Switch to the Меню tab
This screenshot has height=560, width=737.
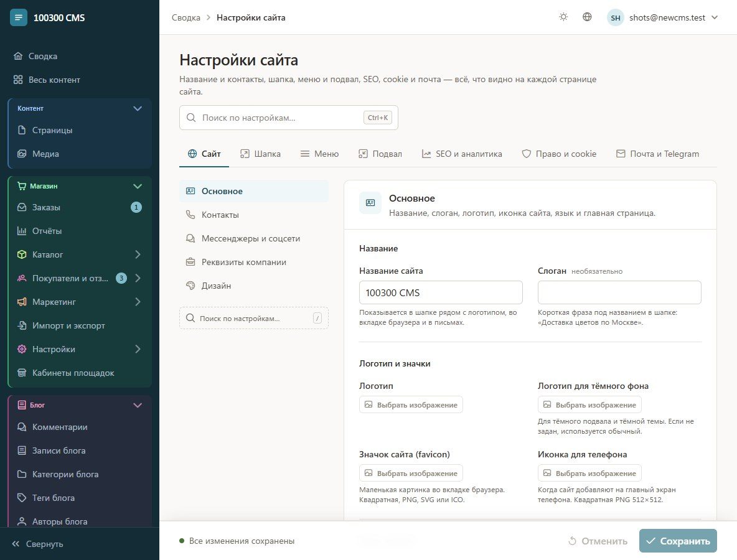point(319,154)
